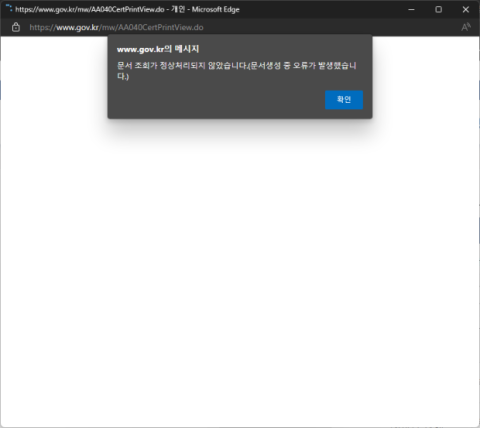Click the blank white page area
The image size is (480, 428).
(240, 267)
